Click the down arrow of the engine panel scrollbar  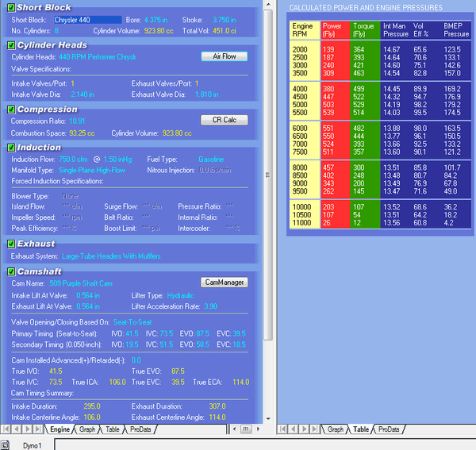coord(267,417)
